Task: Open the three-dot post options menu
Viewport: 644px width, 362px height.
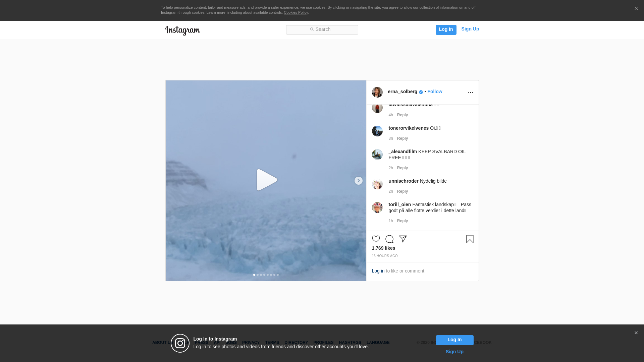Action: [x=470, y=93]
